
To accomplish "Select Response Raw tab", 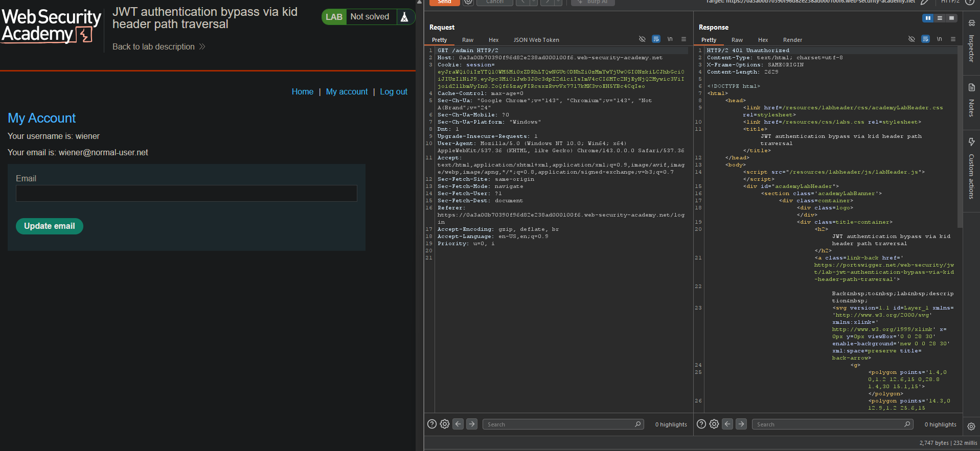I will 737,40.
